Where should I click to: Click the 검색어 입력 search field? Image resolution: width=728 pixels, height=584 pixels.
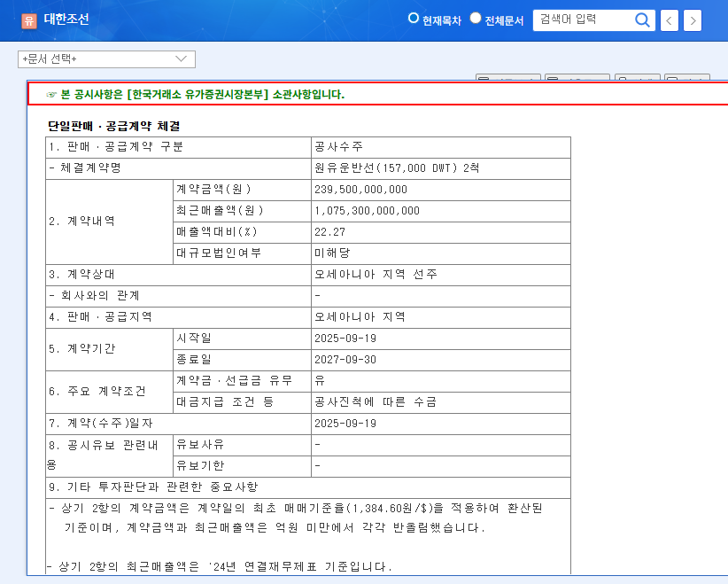click(584, 20)
